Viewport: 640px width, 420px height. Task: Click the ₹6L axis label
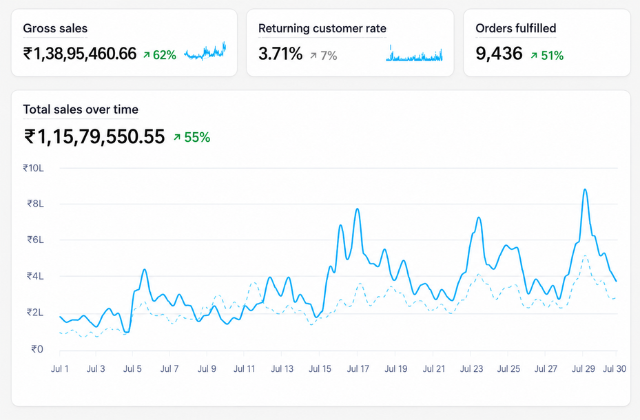click(x=35, y=240)
